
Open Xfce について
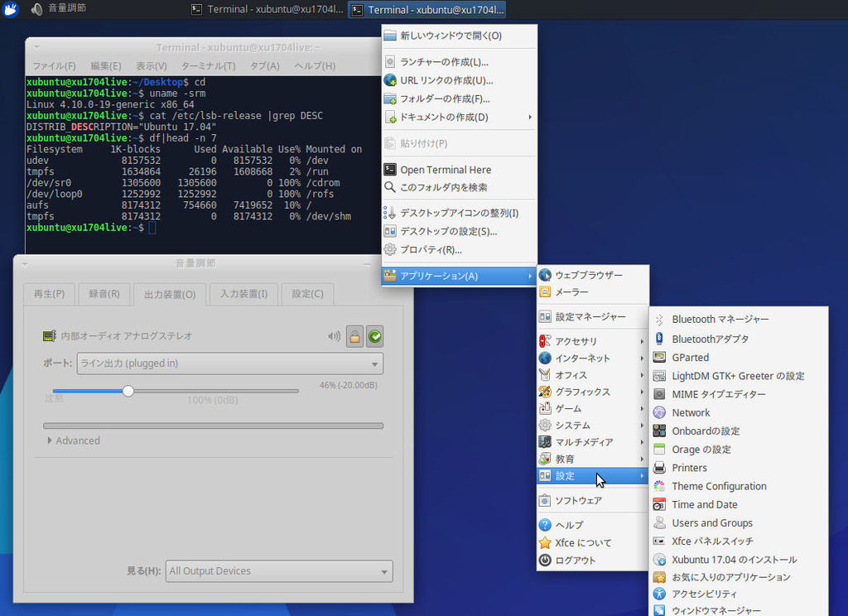(x=592, y=542)
